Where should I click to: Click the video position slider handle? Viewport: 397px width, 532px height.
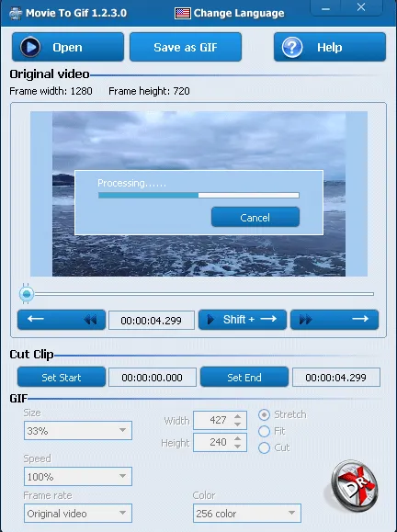coord(27,294)
